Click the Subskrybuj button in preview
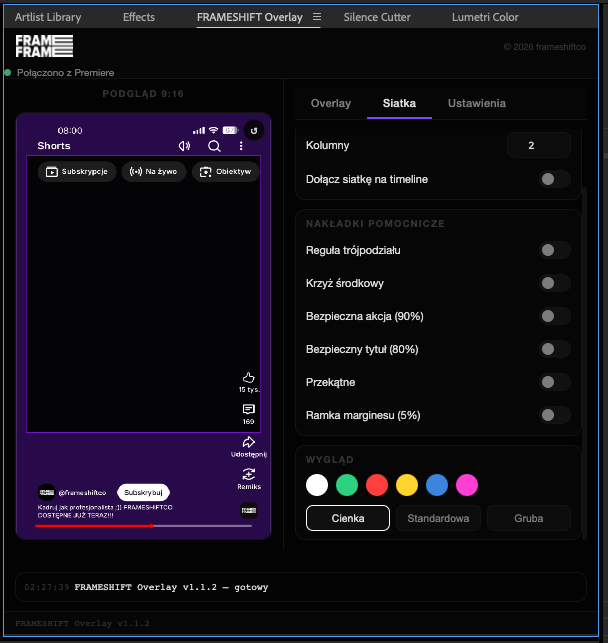 pyautogui.click(x=143, y=493)
